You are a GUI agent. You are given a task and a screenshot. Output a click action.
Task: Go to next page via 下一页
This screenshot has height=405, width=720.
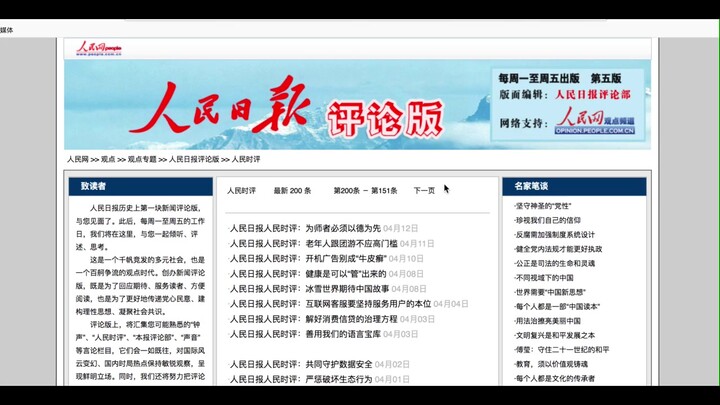click(424, 191)
